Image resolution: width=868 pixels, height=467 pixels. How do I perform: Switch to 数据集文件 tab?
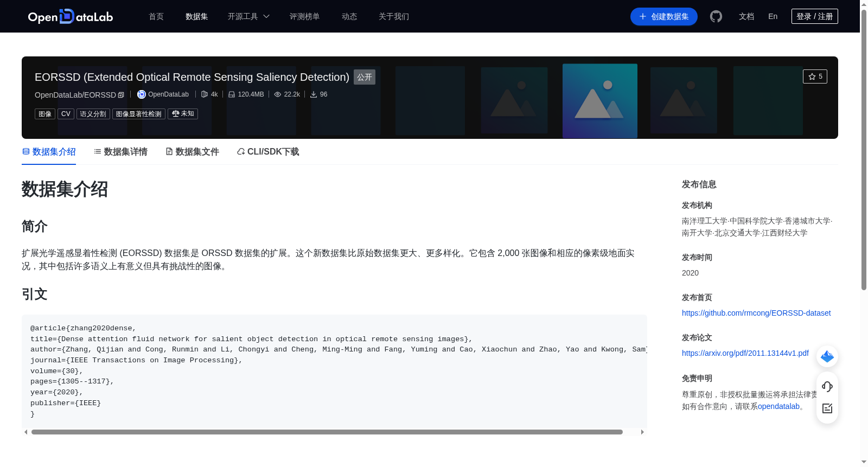[192, 152]
